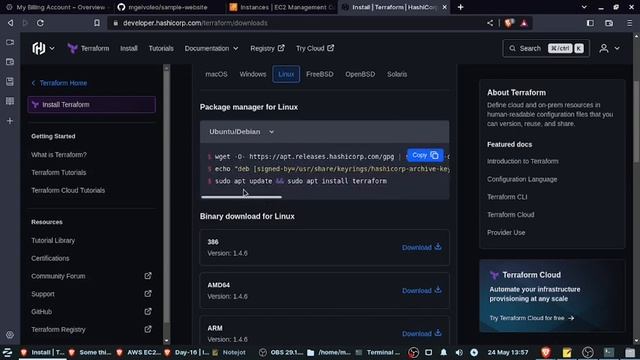The width and height of the screenshot is (640, 360).
Task: Click the download icon for AMD64
Action: pos(438,290)
